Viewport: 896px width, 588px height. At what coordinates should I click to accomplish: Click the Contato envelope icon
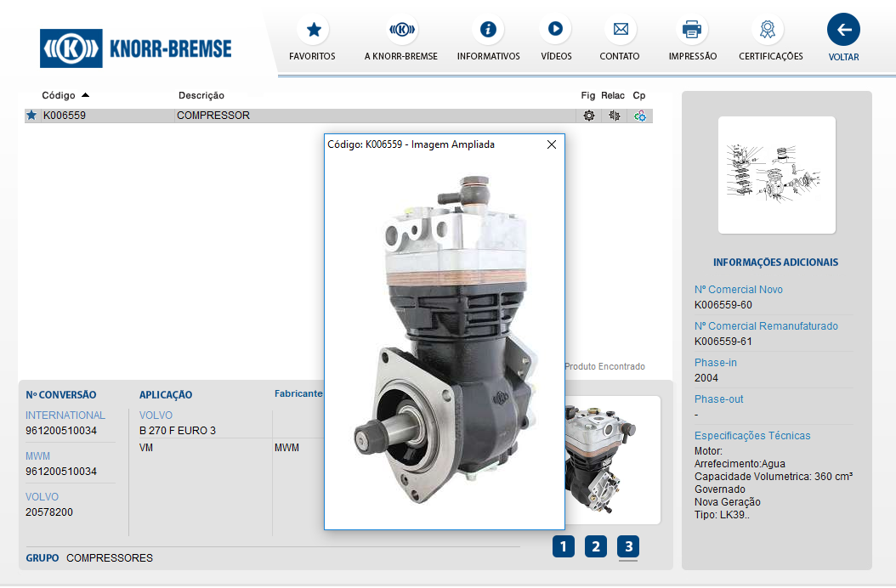[x=620, y=30]
